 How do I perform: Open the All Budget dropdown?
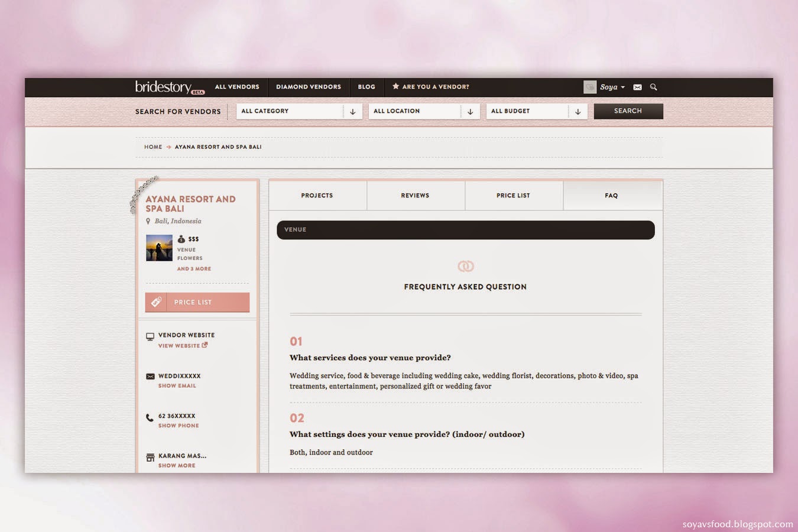coord(536,111)
